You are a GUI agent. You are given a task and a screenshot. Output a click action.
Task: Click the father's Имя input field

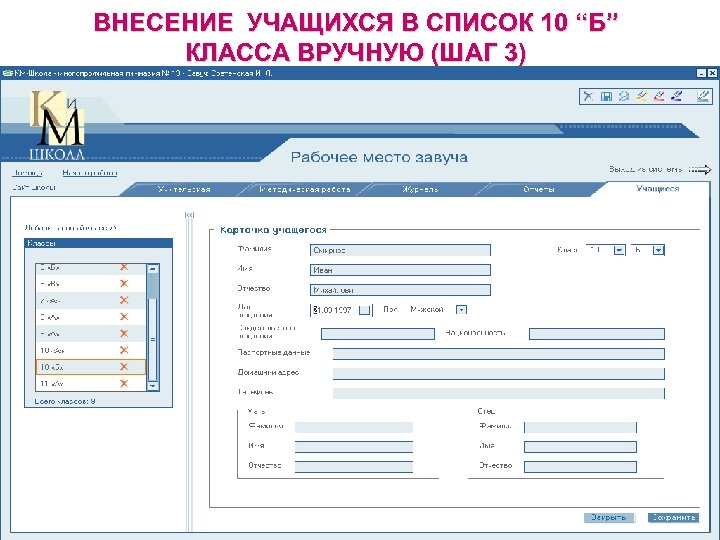click(580, 447)
